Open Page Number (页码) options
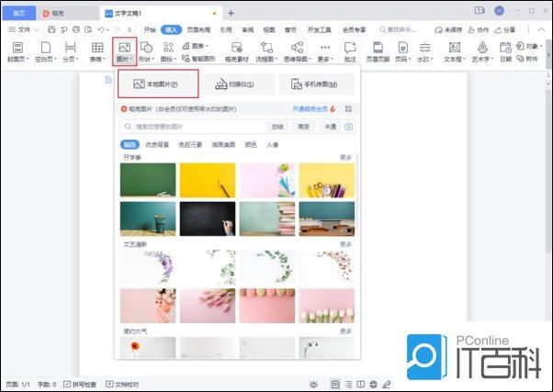The height and width of the screenshot is (392, 553). (x=402, y=52)
